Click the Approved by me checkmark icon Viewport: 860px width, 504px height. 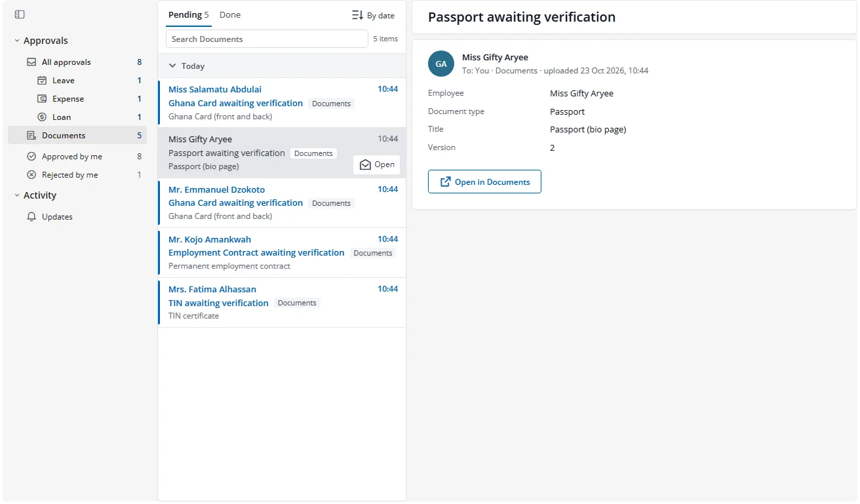click(31, 157)
